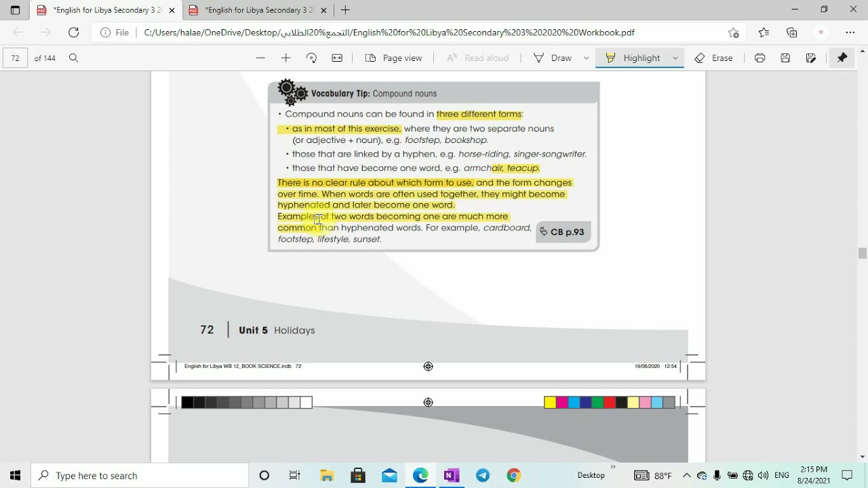The height and width of the screenshot is (488, 868).
Task: Close the second English for Libya tab
Action: [323, 10]
